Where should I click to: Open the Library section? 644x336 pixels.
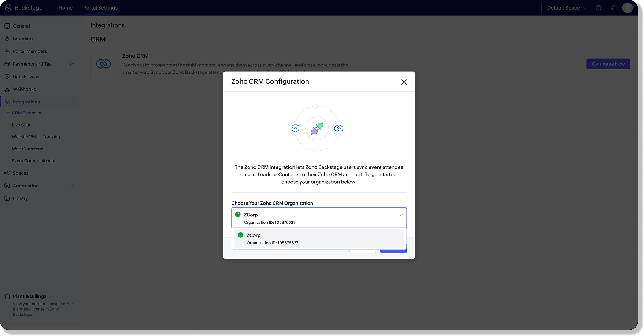point(20,198)
